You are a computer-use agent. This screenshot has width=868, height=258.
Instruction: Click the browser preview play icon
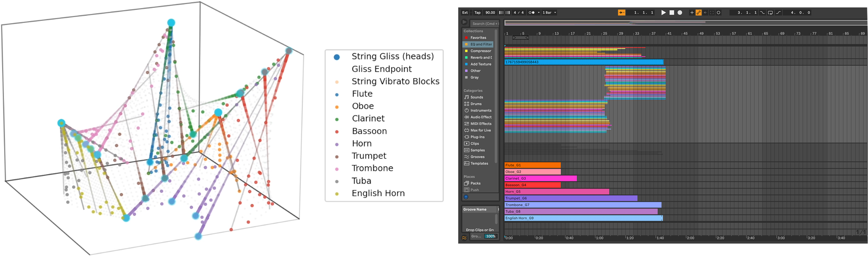(x=464, y=22)
